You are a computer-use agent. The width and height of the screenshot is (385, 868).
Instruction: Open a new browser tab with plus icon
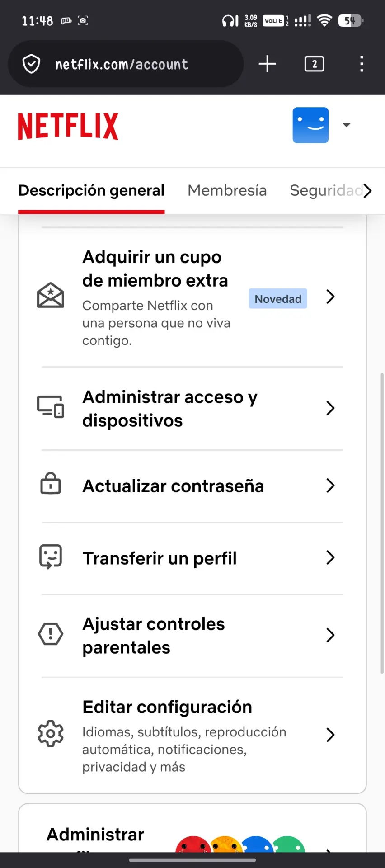pos(267,64)
